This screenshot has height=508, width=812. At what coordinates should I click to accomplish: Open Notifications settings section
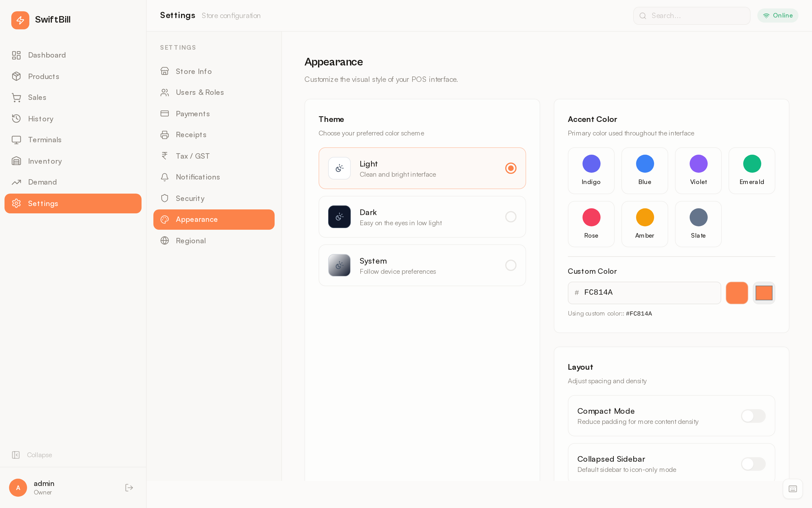(x=214, y=177)
